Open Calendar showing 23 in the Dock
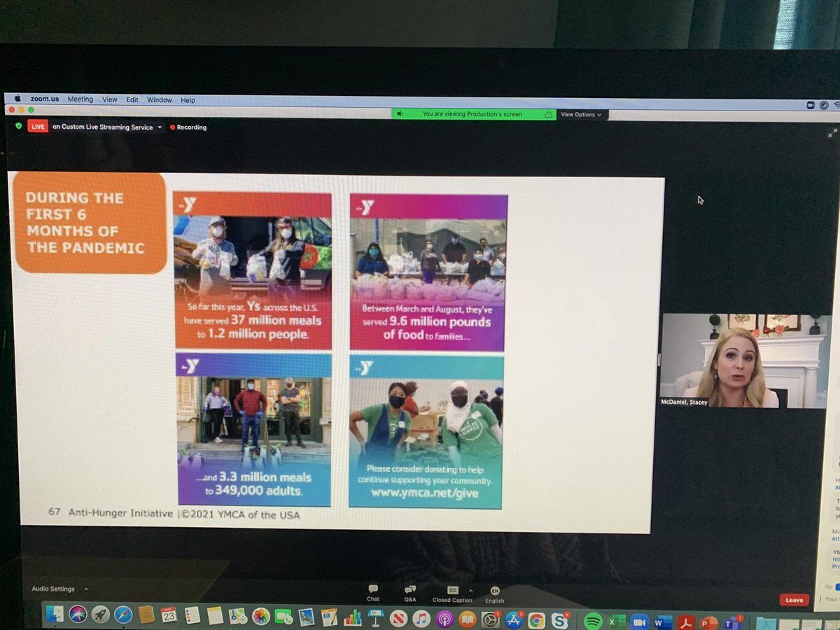Screen dimensions: 840x630 (x=169, y=615)
